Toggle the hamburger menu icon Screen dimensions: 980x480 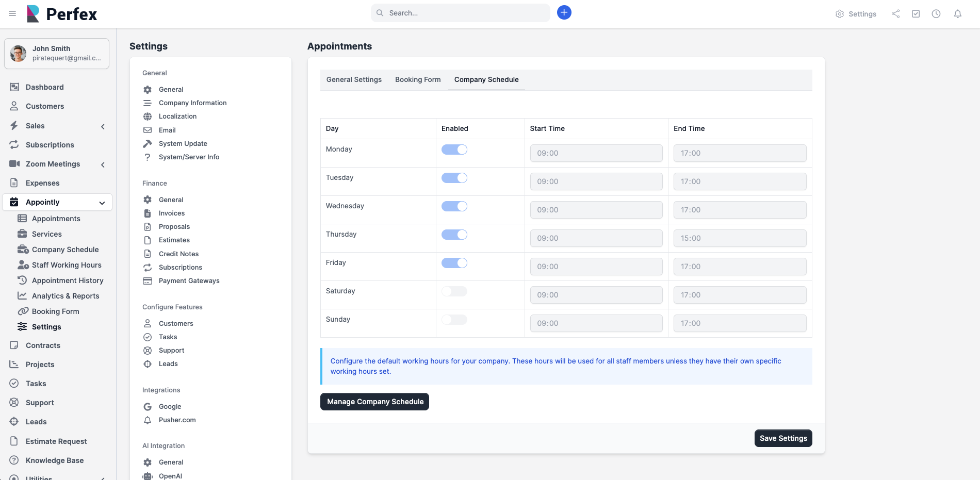pos(12,13)
